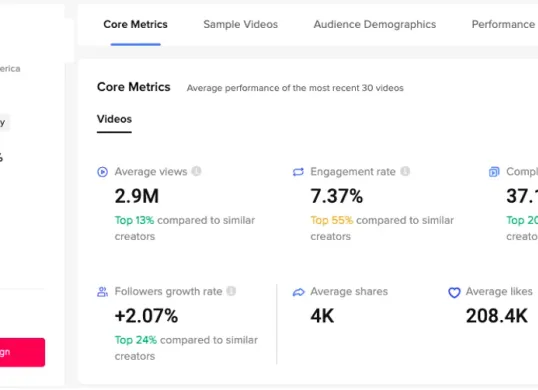Image resolution: width=538 pixels, height=390 pixels.
Task: Click the Average shares label
Action: point(349,292)
